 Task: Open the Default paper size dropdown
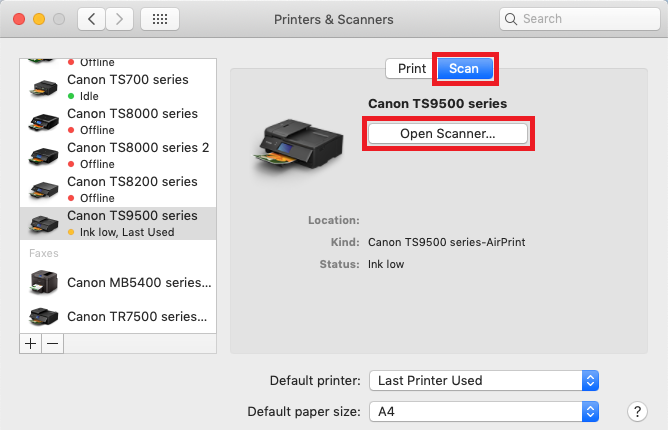(x=484, y=411)
